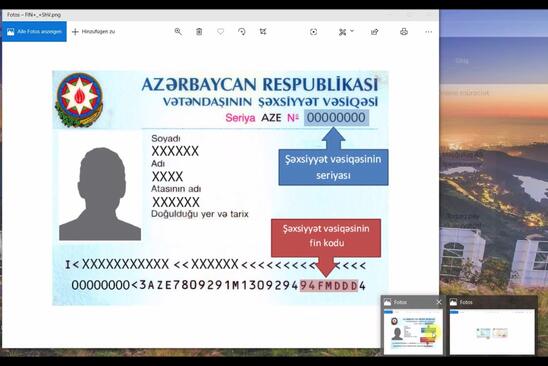Open the three-dot more options menu

(x=428, y=32)
